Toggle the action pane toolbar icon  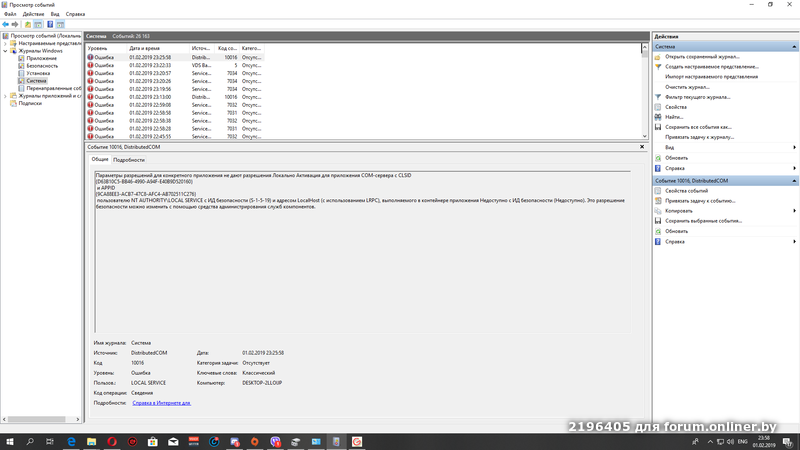[60, 24]
